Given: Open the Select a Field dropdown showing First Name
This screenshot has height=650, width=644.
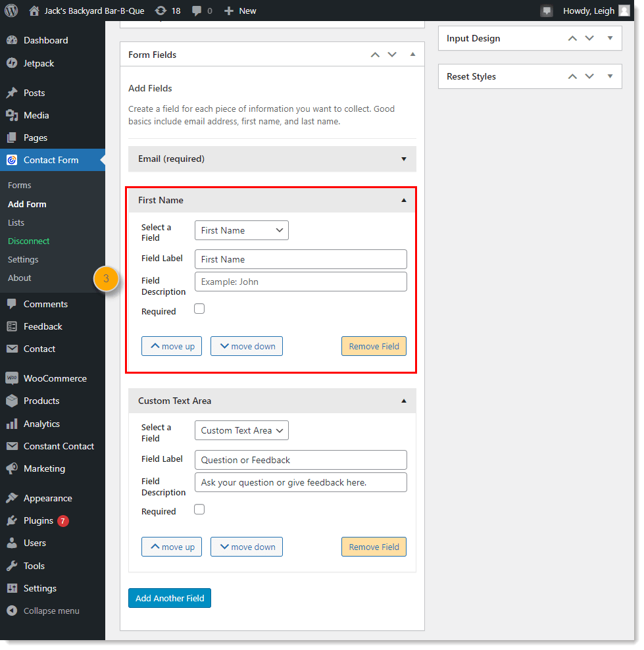Looking at the screenshot, I should coord(241,230).
